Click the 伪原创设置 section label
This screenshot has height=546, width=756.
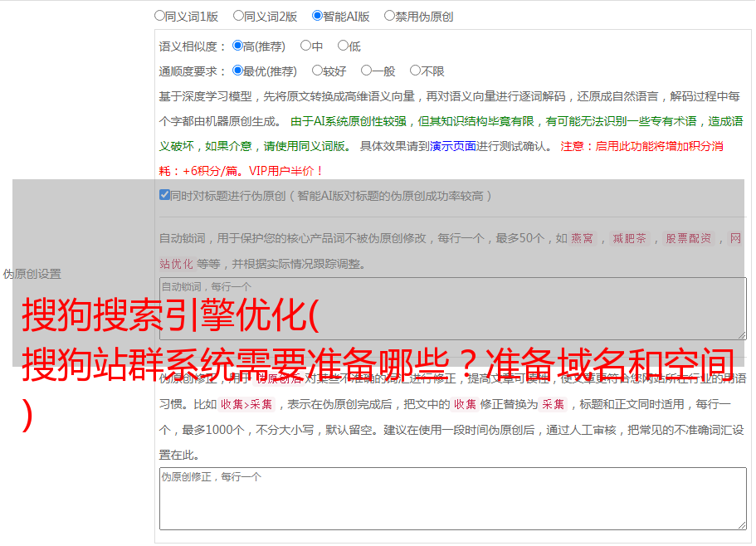(32, 274)
